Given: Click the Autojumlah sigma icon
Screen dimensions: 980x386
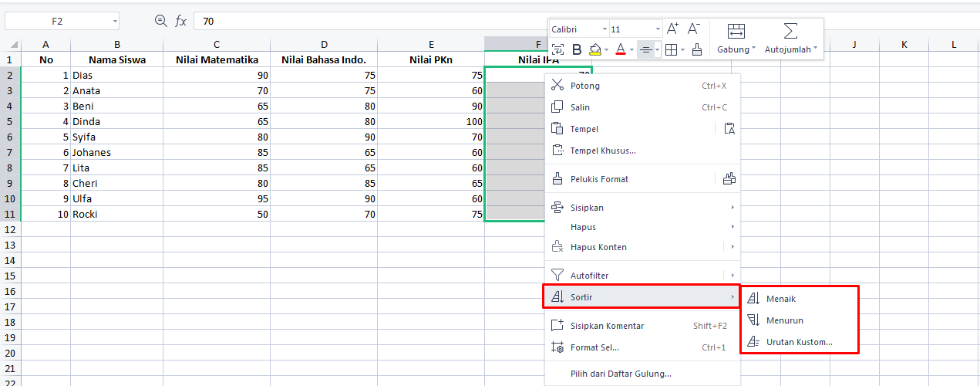Looking at the screenshot, I should [790, 31].
